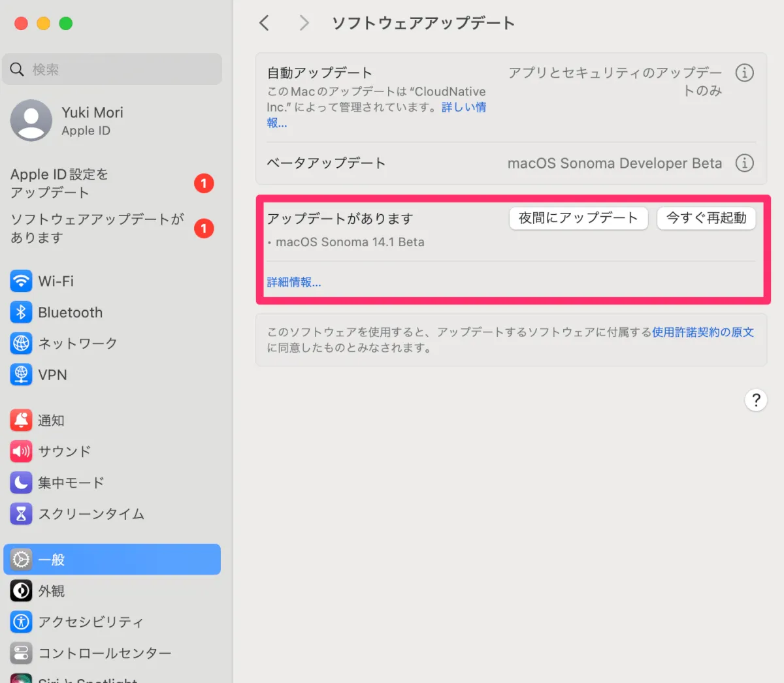Click the search magnifier icon
Viewport: 784px width, 683px height.
pyautogui.click(x=17, y=69)
